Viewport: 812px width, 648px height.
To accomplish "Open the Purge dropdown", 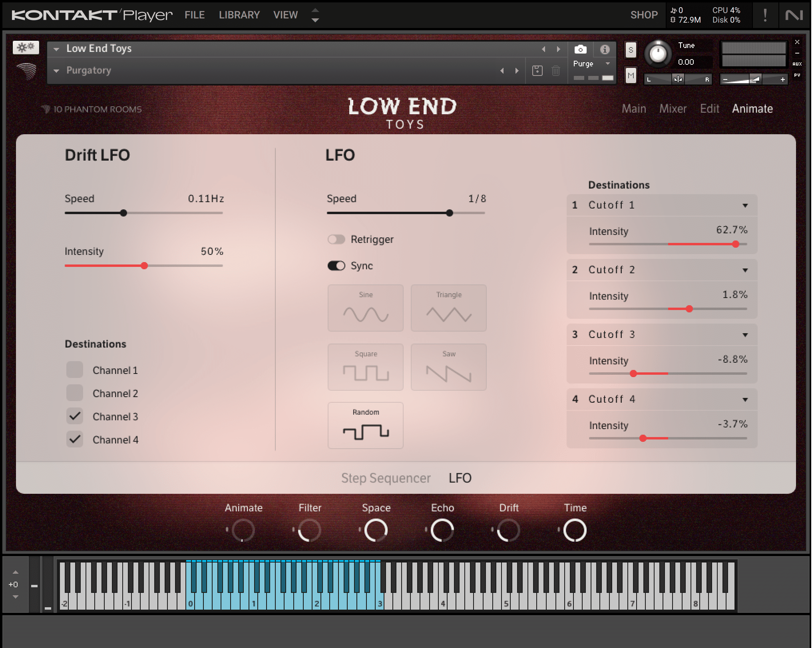I will click(x=591, y=64).
